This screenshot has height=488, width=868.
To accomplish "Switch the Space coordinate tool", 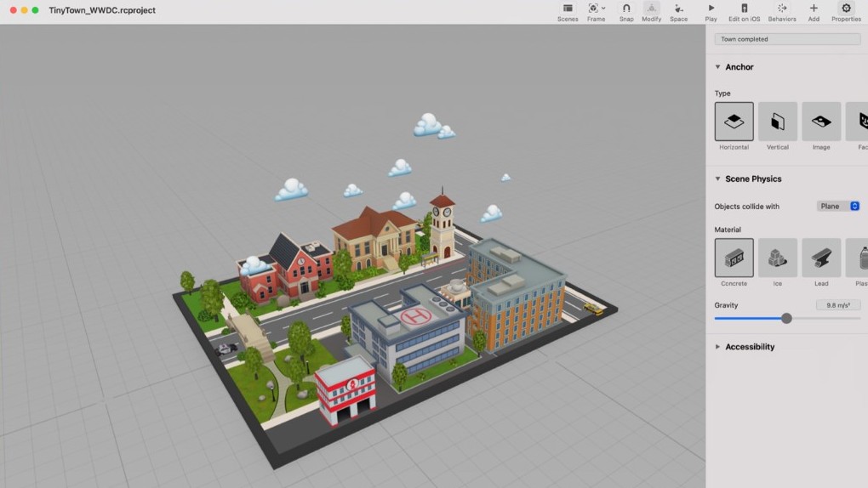I will [x=678, y=9].
